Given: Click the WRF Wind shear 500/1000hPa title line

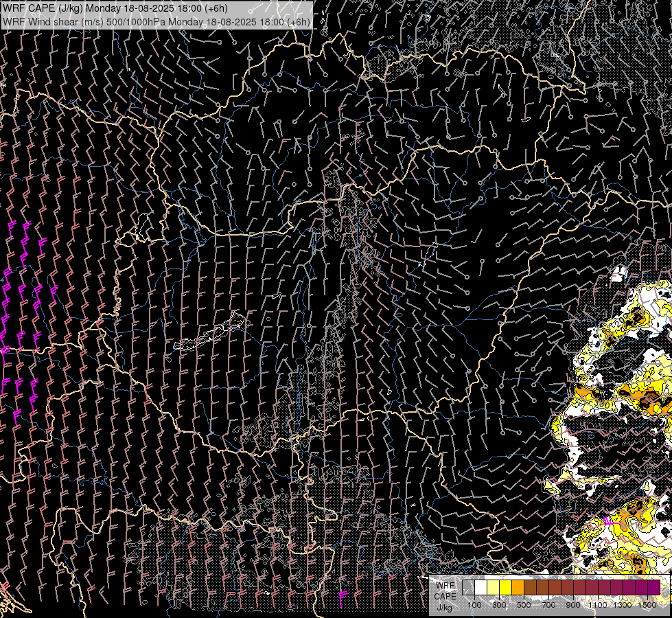Looking at the screenshot, I should click(x=157, y=22).
